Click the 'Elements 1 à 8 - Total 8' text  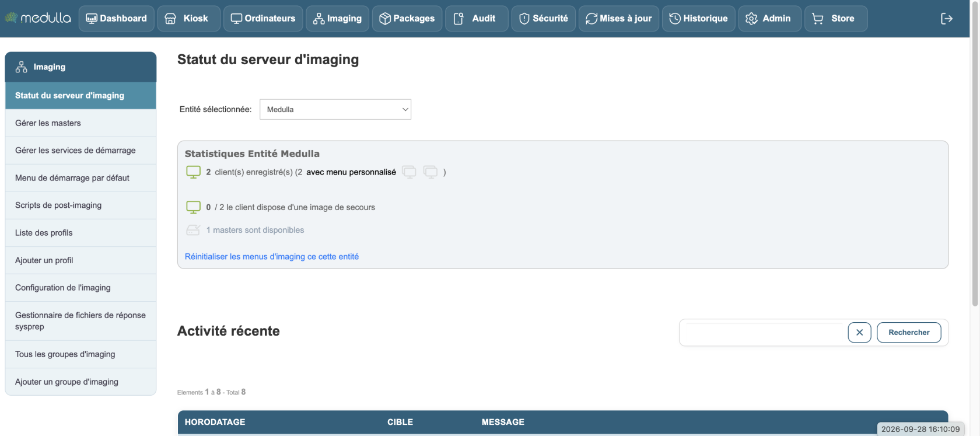[211, 392]
